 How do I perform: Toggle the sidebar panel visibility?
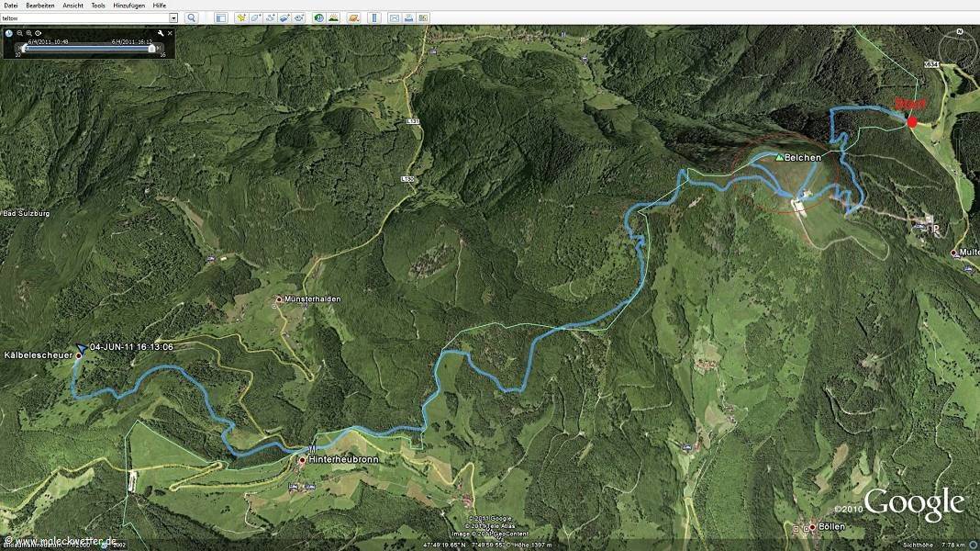coord(220,17)
